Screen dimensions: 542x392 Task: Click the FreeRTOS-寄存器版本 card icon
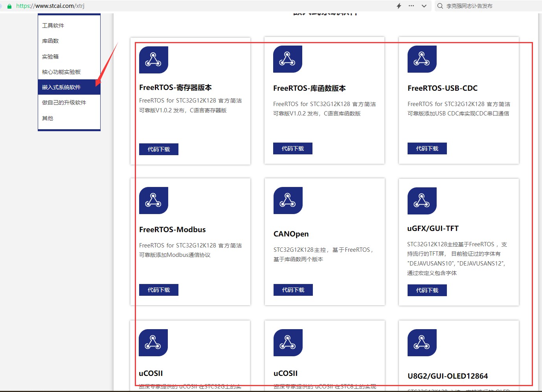point(154,60)
